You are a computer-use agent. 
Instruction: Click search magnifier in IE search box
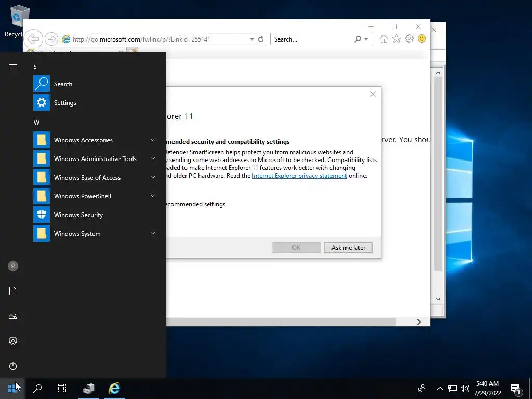pos(357,39)
